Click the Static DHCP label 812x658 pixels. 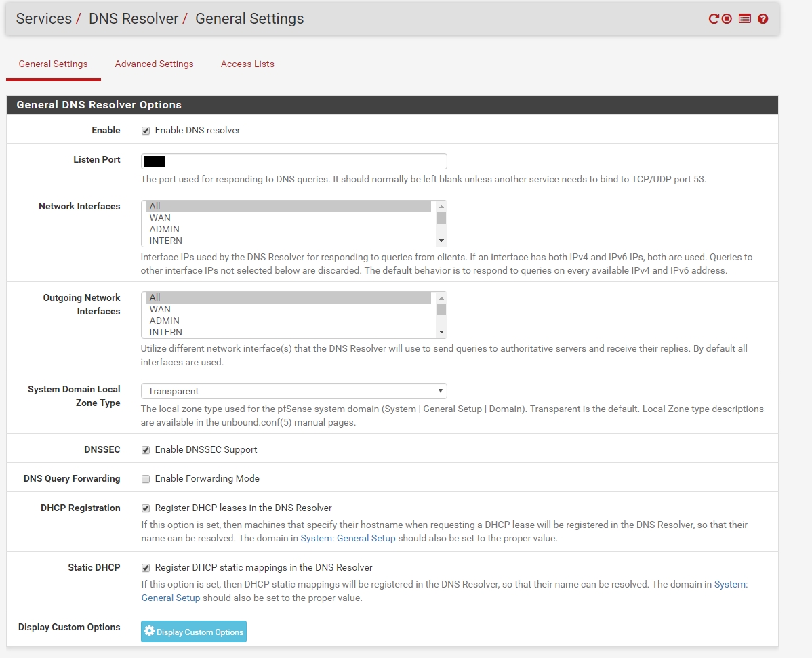pyautogui.click(x=94, y=567)
